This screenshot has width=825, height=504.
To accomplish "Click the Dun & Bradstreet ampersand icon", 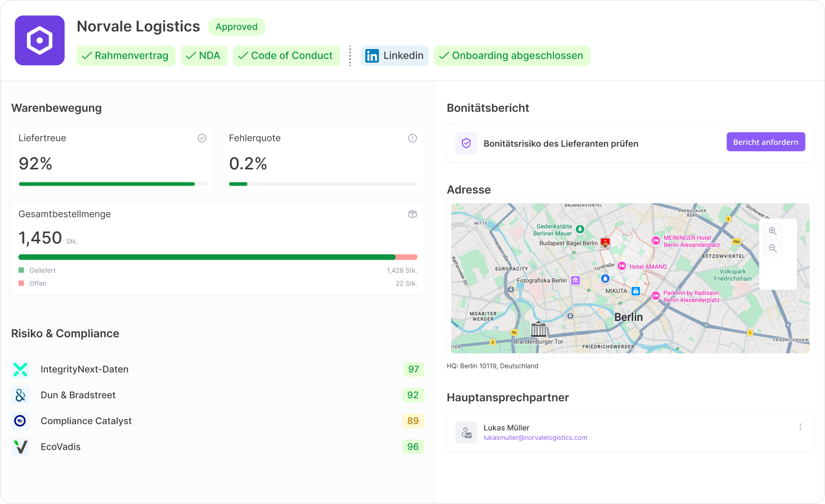I will point(20,395).
